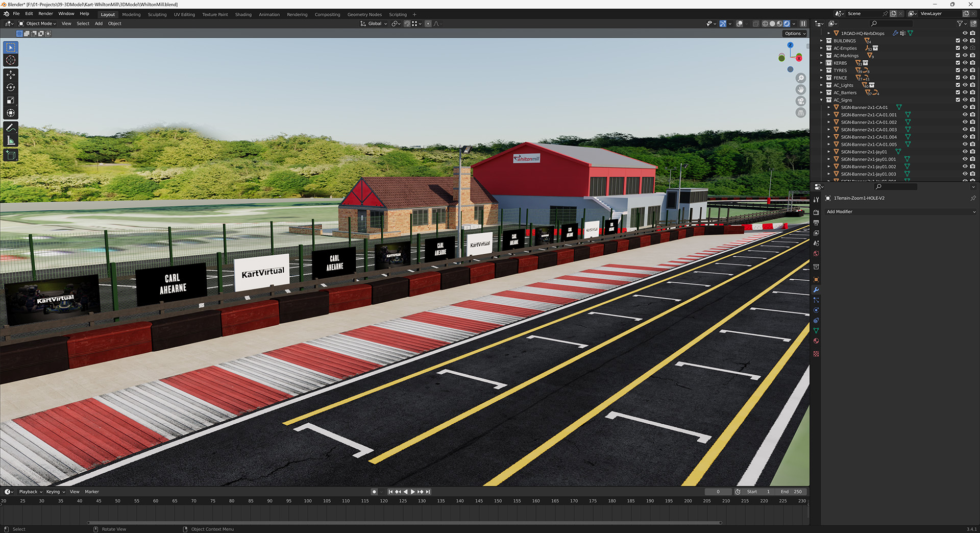Open the Render menu
Screen dimensions: 980x533
pos(45,14)
